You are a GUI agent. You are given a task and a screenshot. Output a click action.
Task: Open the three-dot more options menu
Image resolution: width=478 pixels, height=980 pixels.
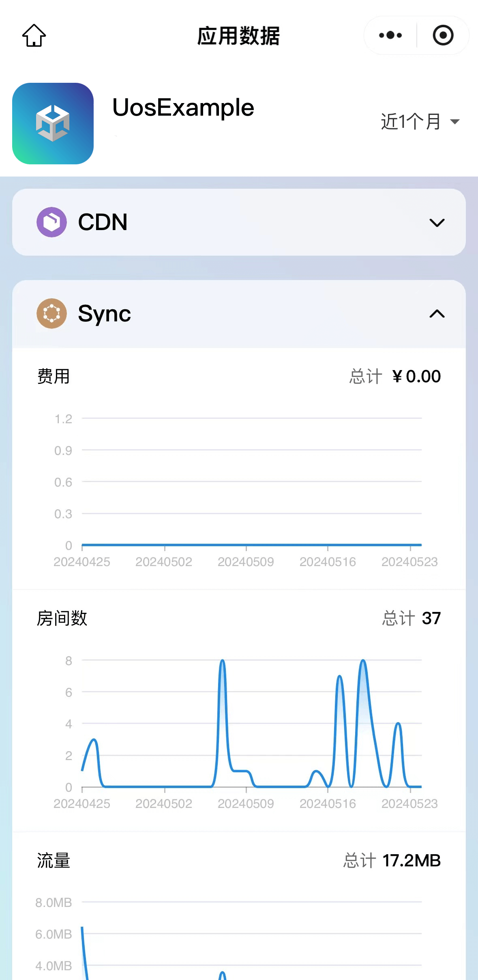click(390, 35)
